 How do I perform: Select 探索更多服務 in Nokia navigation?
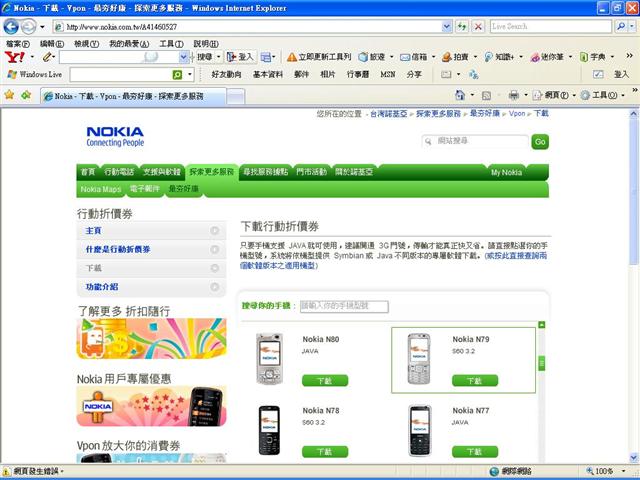tap(211, 172)
